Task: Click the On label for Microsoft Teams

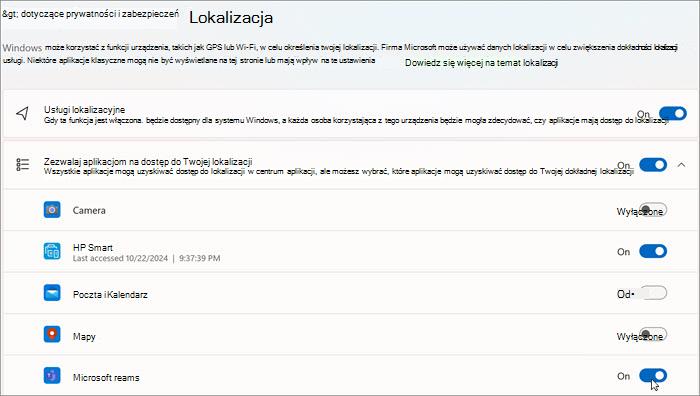Action: pos(623,376)
